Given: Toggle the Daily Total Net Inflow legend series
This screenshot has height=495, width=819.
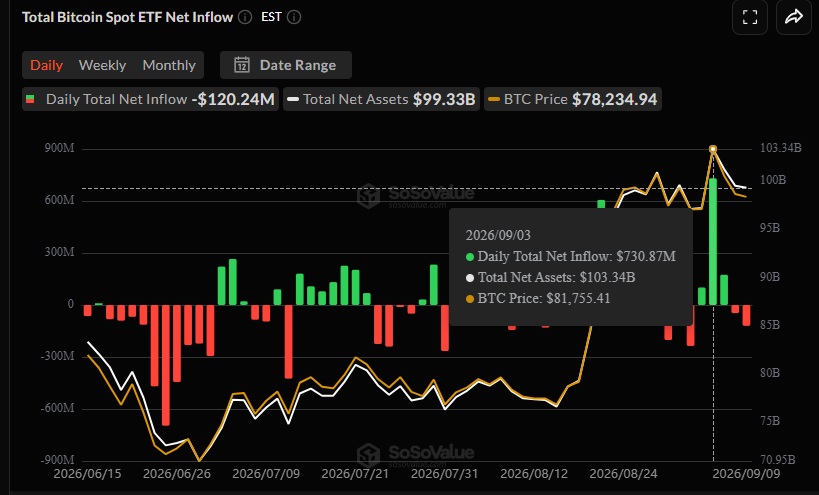Looking at the screenshot, I should 150,99.
